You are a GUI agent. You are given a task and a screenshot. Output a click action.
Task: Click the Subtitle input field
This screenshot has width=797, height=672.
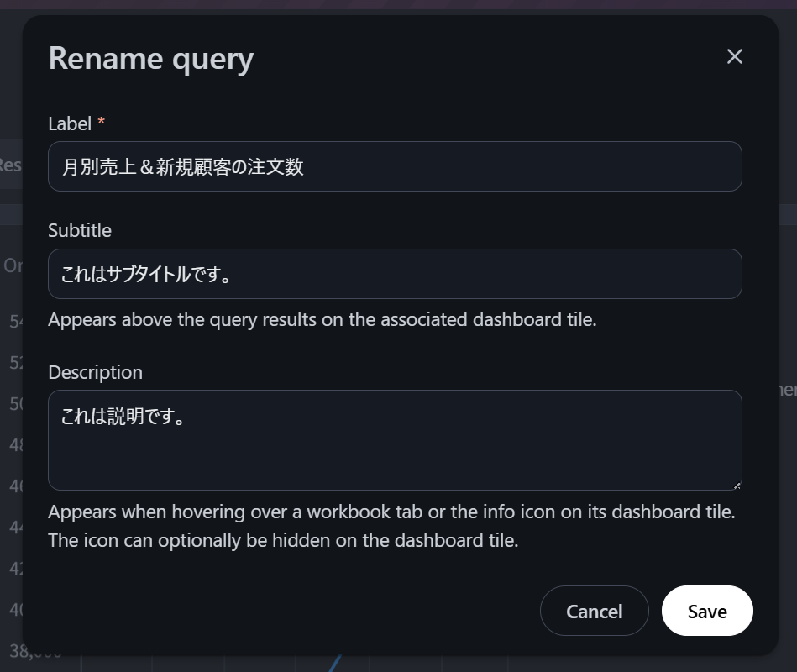pos(395,274)
